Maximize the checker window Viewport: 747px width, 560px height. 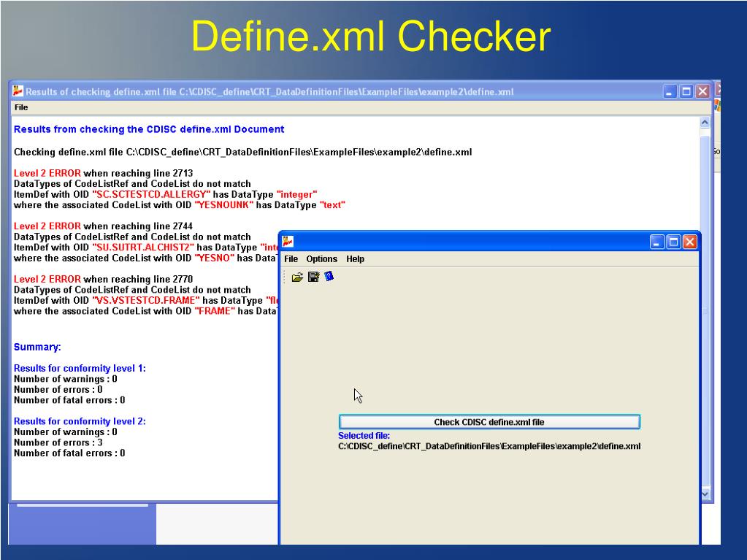click(674, 242)
